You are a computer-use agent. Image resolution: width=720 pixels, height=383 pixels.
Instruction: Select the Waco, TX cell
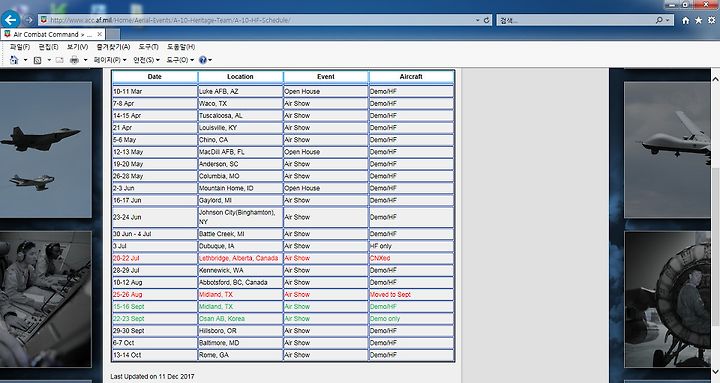click(240, 104)
